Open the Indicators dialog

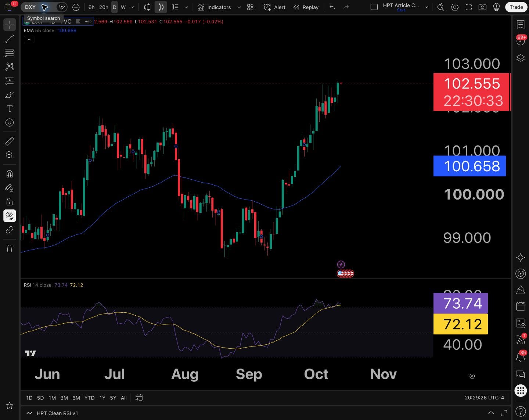(x=214, y=7)
